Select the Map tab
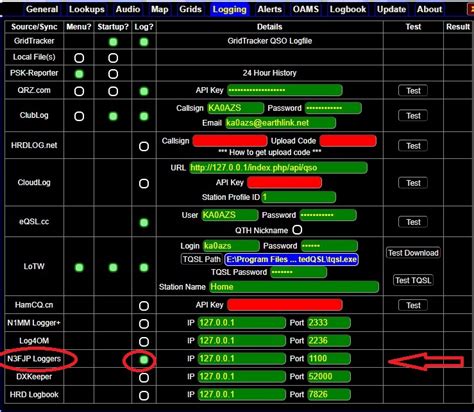Viewport: 474px width, 412px height. click(160, 9)
